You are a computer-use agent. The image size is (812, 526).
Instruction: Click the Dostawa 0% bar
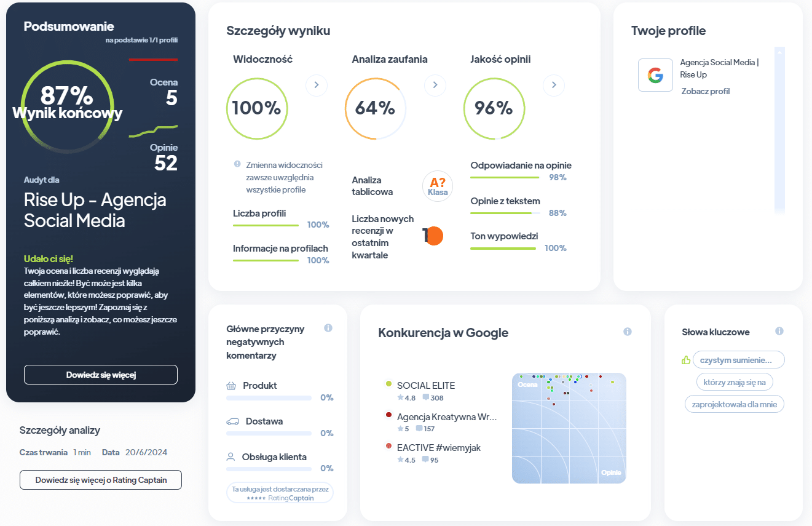coord(269,433)
